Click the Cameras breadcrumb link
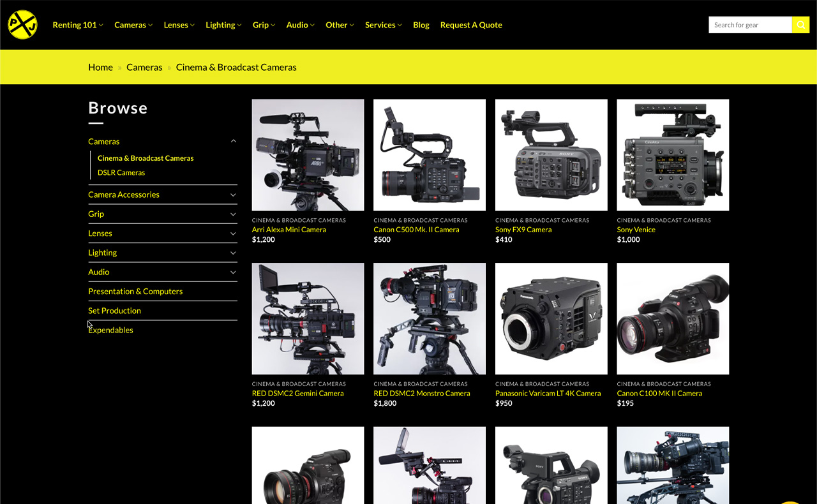Screen dimensions: 817x504 coord(144,67)
